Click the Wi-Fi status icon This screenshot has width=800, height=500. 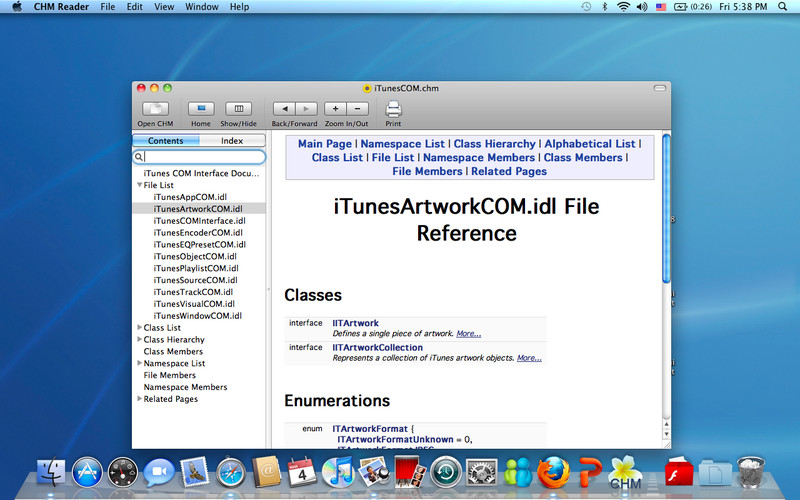623,7
